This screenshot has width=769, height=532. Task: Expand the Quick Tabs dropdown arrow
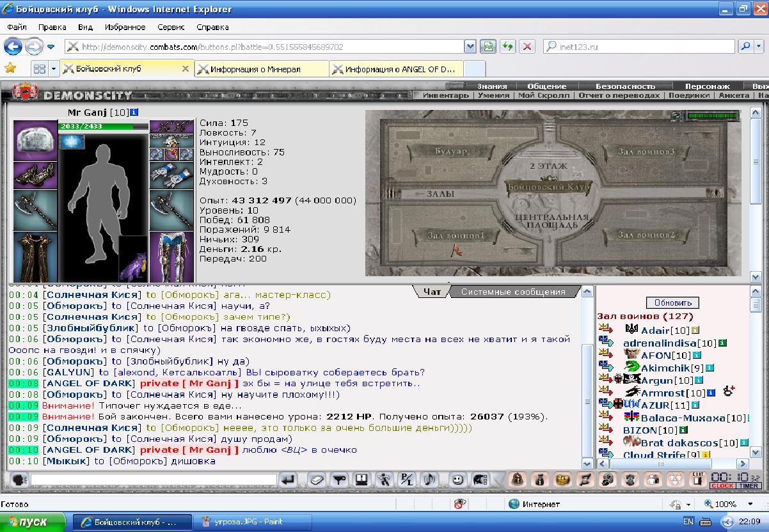coord(54,68)
